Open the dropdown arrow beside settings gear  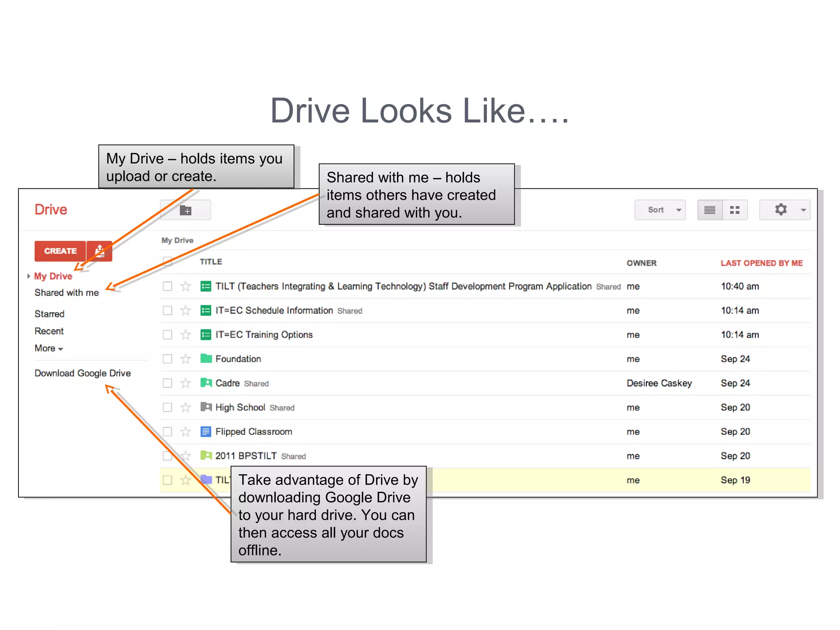tap(803, 210)
